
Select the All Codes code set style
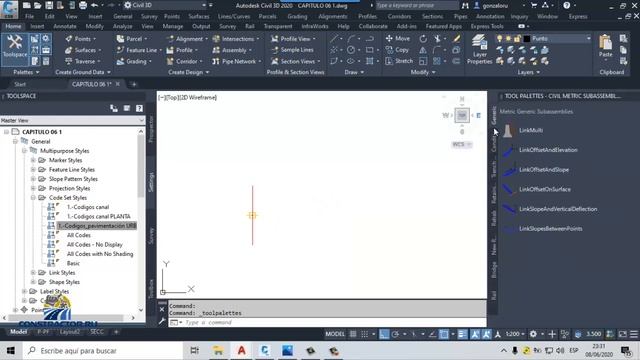78,235
